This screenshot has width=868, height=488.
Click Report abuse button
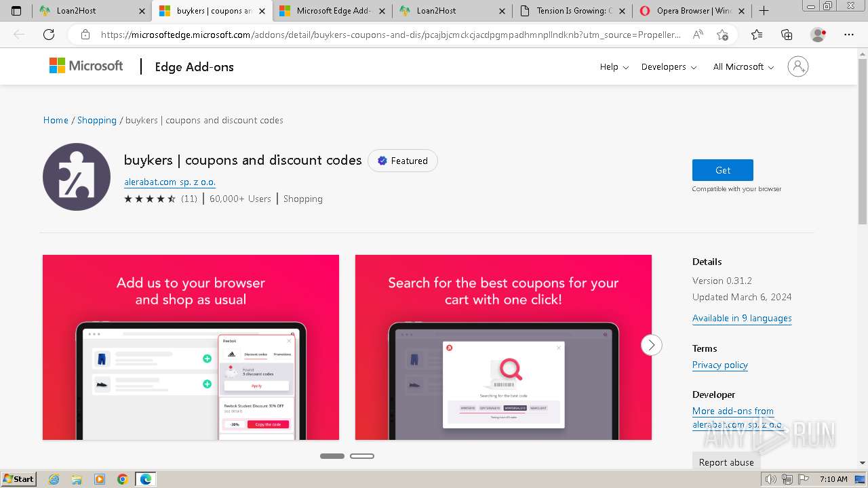click(726, 462)
